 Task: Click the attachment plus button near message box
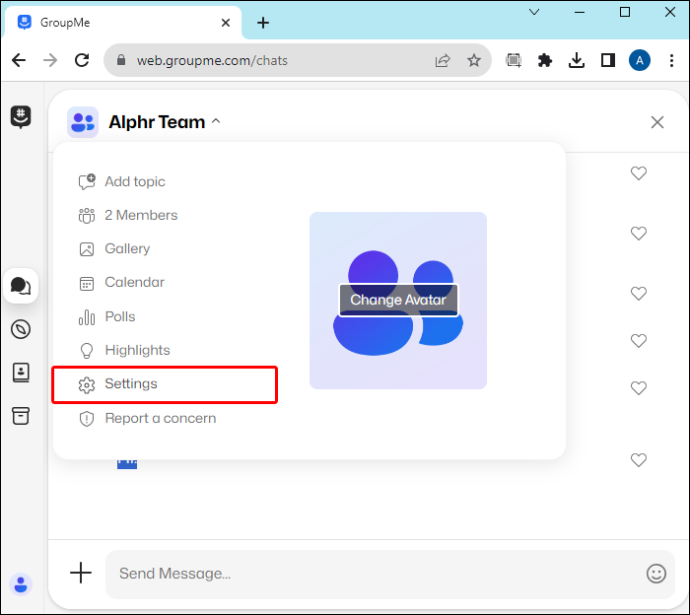81,573
